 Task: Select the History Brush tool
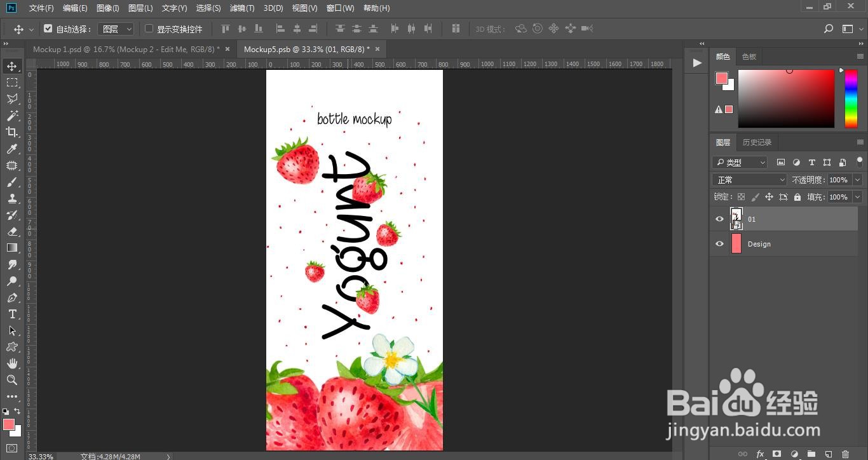coord(12,215)
